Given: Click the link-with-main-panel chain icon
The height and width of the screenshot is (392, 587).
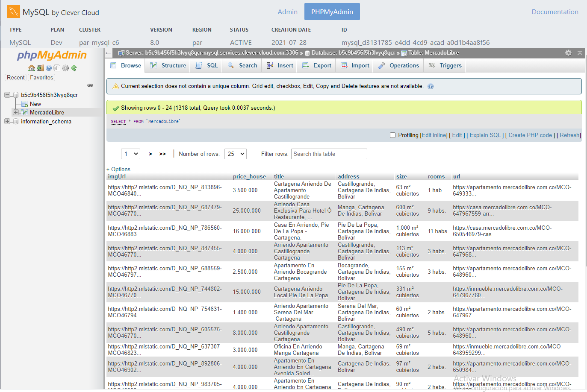Looking at the screenshot, I should [x=90, y=85].
